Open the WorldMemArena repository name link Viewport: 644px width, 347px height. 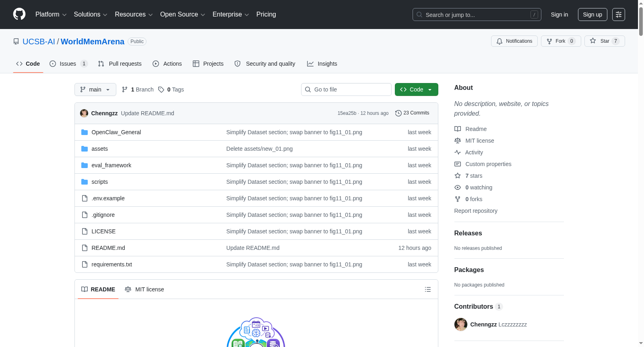(x=93, y=42)
